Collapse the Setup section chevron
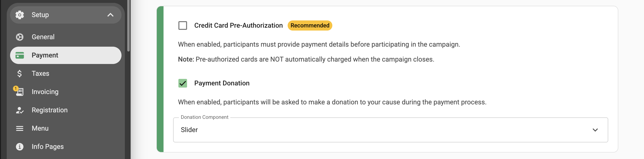Image resolution: width=644 pixels, height=159 pixels. [x=110, y=15]
